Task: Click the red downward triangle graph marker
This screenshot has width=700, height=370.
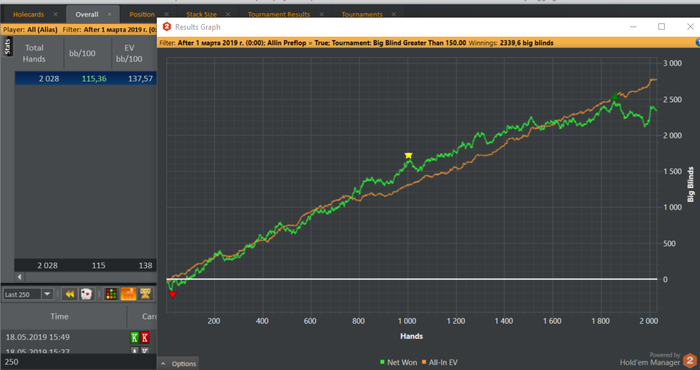Action: coord(173,295)
